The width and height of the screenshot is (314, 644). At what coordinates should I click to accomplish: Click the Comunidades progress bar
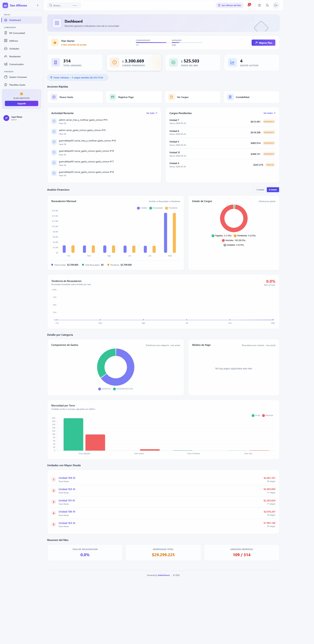151,43
